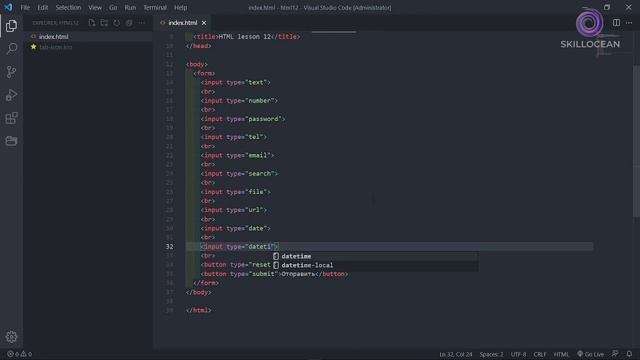This screenshot has width=640, height=360.
Task: Open Run and Debug view
Action: tap(11, 95)
